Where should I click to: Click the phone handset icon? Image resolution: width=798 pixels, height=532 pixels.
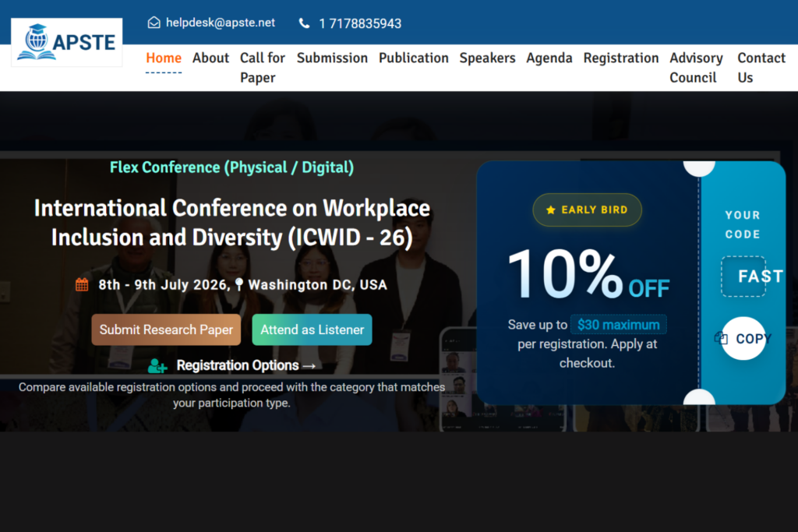305,23
